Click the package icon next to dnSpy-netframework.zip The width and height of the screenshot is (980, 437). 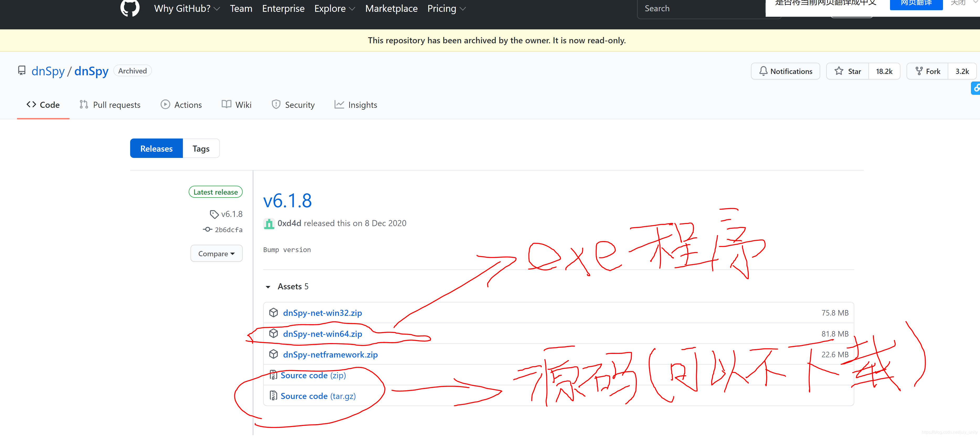tap(273, 354)
